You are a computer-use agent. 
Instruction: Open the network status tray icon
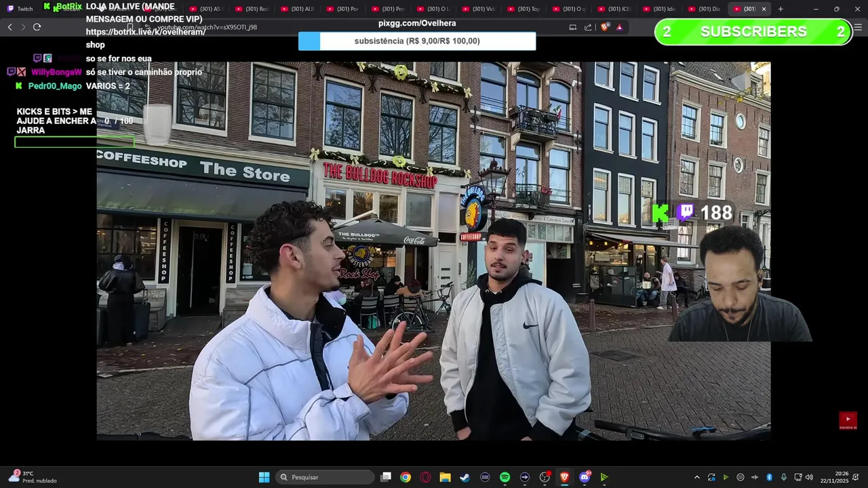[798, 477]
